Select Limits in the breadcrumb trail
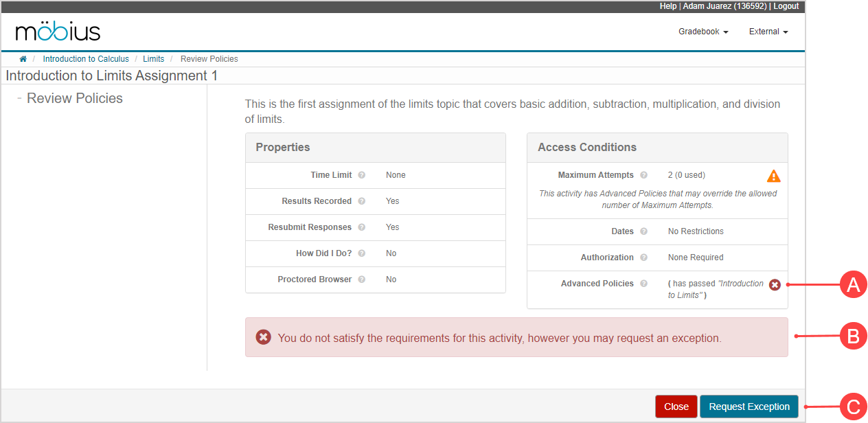The width and height of the screenshot is (868, 423). point(153,58)
